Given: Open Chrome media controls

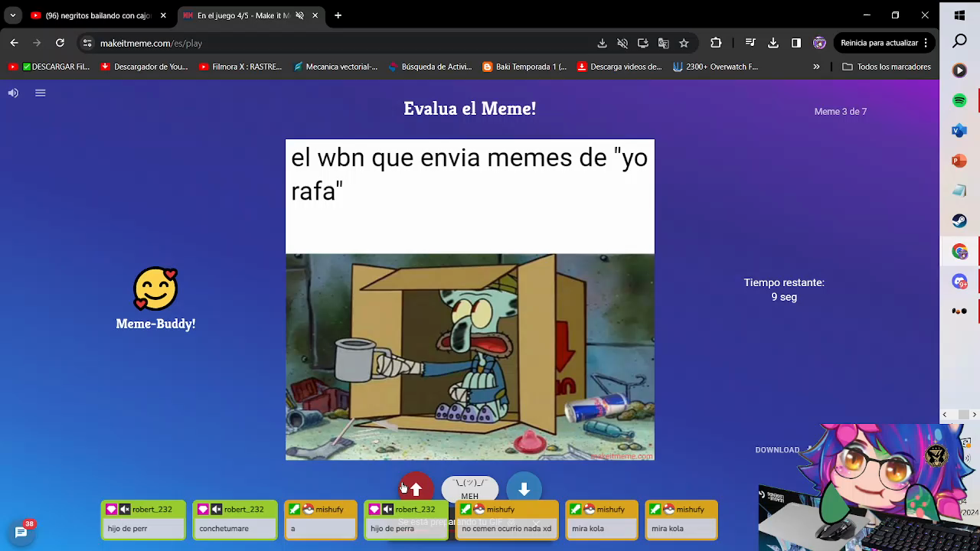Looking at the screenshot, I should (x=750, y=43).
